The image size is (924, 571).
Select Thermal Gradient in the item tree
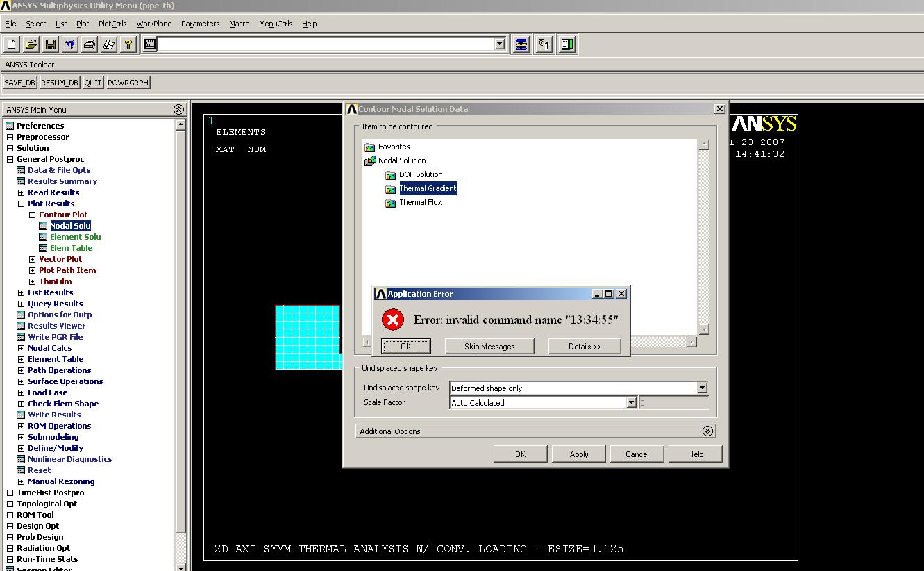(428, 188)
